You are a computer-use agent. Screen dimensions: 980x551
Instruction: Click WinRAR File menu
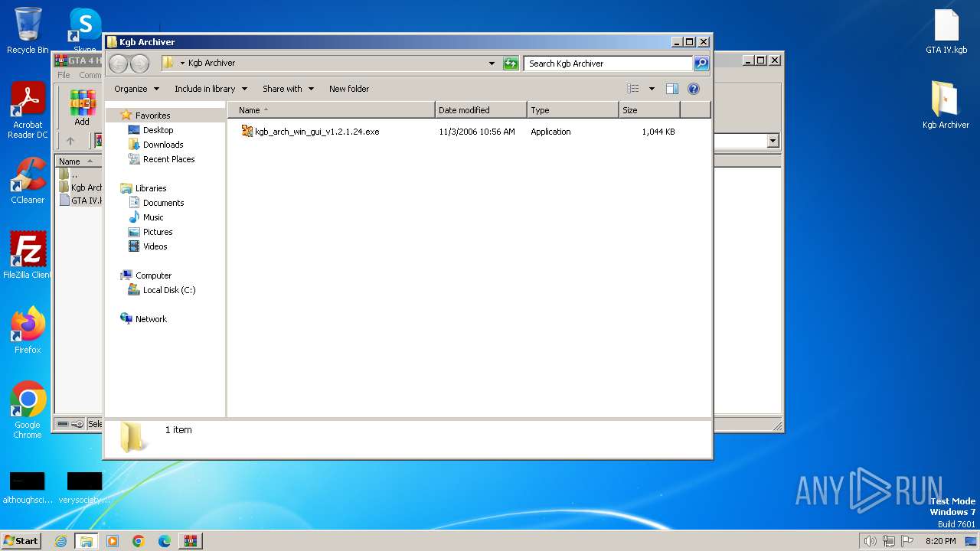(x=64, y=75)
